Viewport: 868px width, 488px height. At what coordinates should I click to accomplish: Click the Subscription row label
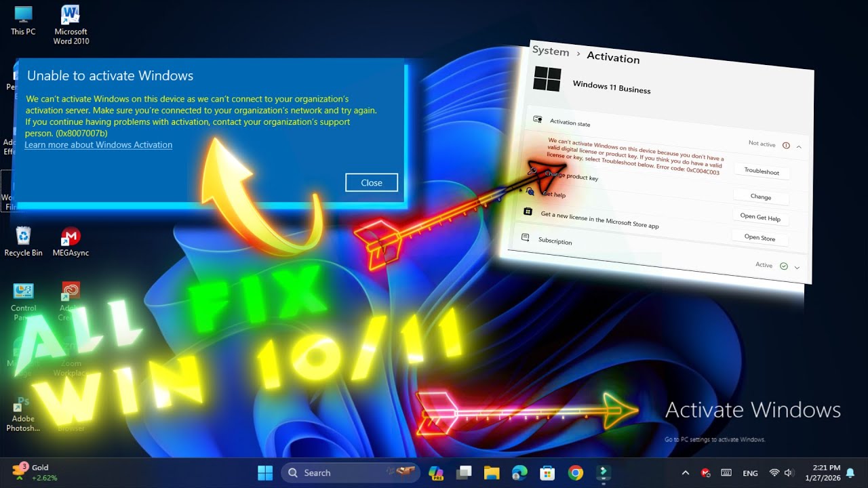coord(555,241)
